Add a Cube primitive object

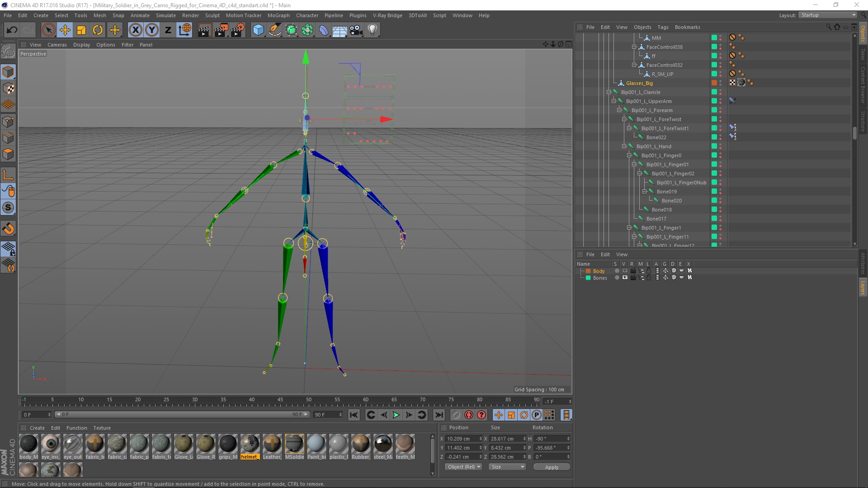pyautogui.click(x=258, y=30)
